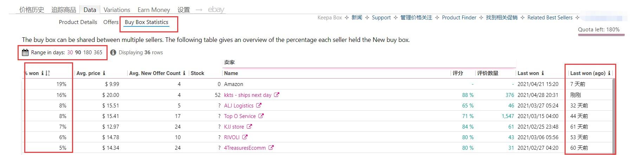Click the sort icon in % won column
Image resolution: width=644 pixels, height=155 pixels.
point(48,73)
